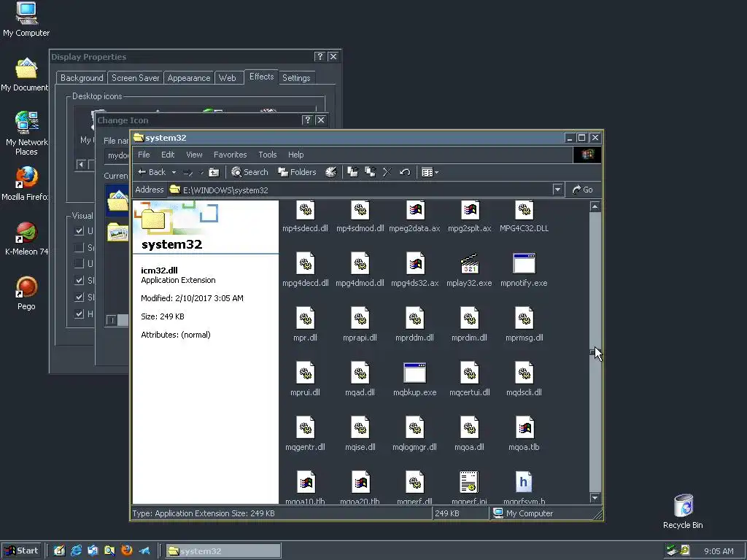Switch to Appearance tab in Display Properties
The width and height of the screenshot is (747, 560).
(189, 77)
